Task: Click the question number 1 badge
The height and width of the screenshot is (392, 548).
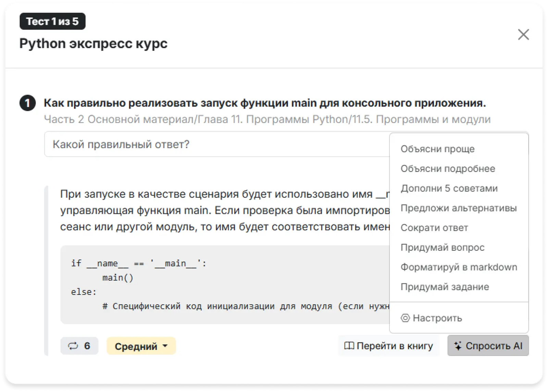Action: point(27,103)
